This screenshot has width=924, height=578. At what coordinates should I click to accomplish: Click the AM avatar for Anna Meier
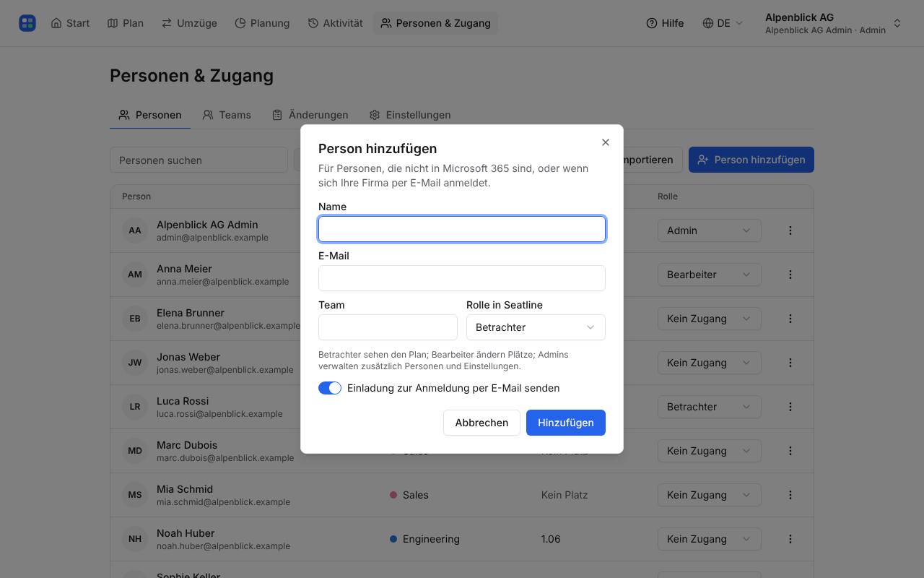[x=135, y=275]
